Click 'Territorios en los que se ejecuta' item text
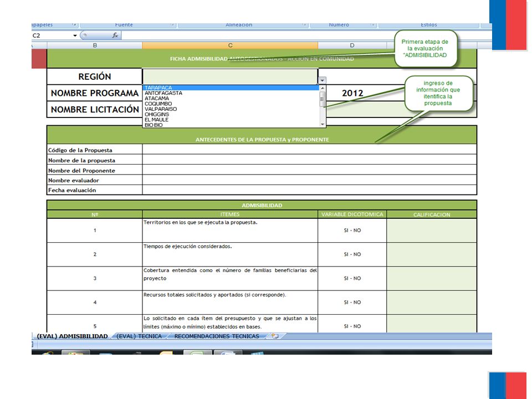The width and height of the screenshot is (532, 399). [x=200, y=223]
